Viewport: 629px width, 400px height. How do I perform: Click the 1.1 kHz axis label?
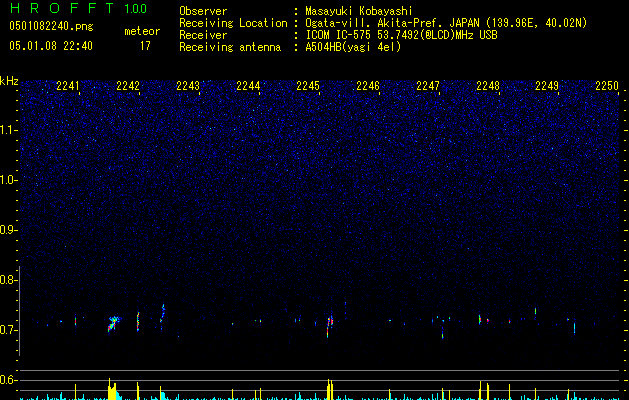[8, 130]
